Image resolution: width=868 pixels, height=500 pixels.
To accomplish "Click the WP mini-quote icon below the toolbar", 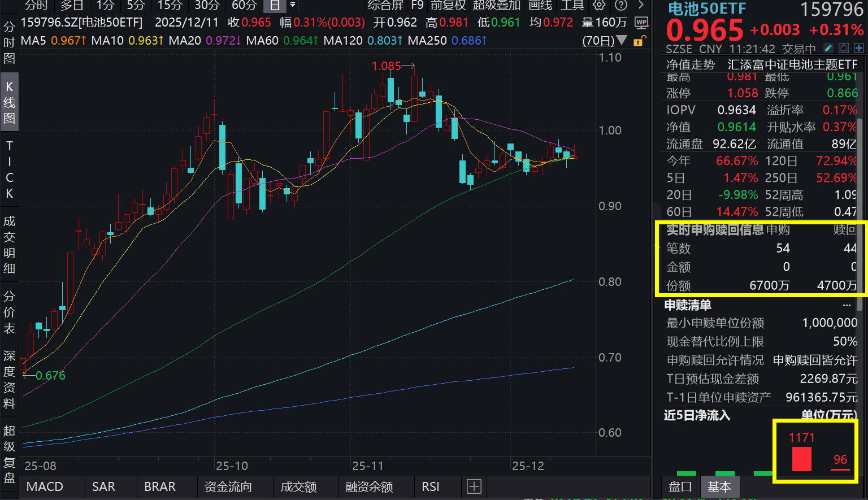I will point(641,23).
